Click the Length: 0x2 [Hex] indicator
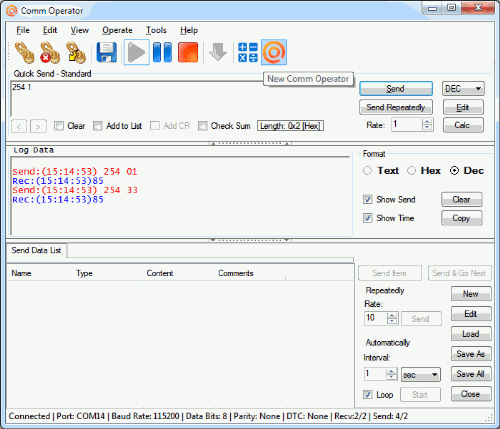The width and height of the screenshot is (500, 429). click(290, 126)
